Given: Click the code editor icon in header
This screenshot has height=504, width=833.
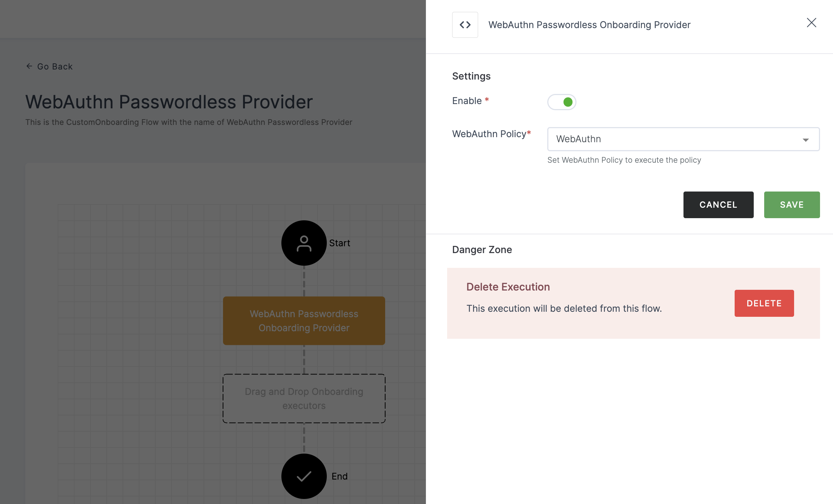Looking at the screenshot, I should (465, 24).
